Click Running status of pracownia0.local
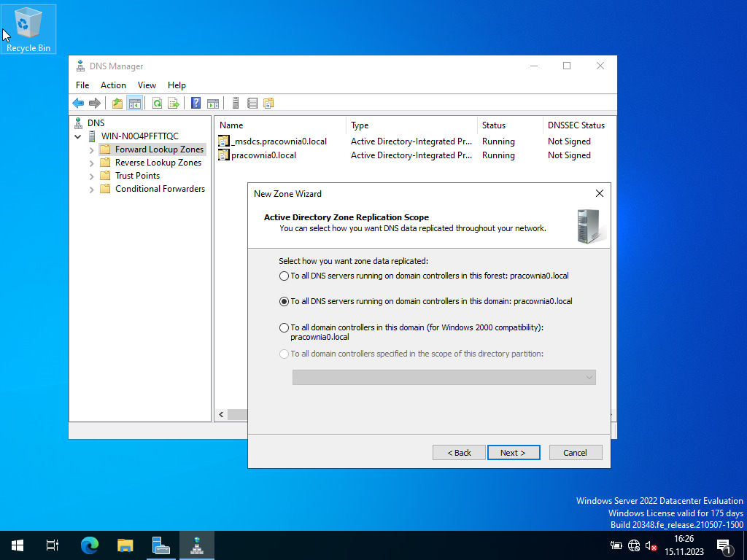Image resolution: width=747 pixels, height=560 pixels. [x=498, y=155]
